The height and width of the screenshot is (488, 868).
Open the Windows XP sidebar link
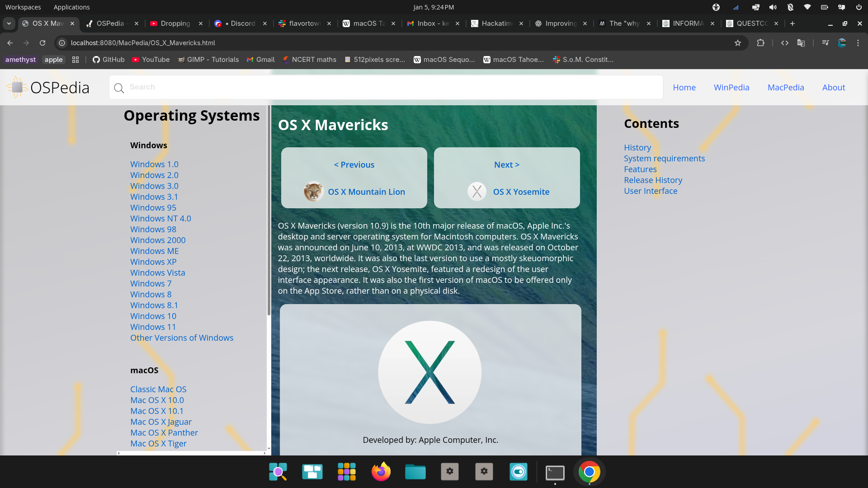(x=153, y=262)
